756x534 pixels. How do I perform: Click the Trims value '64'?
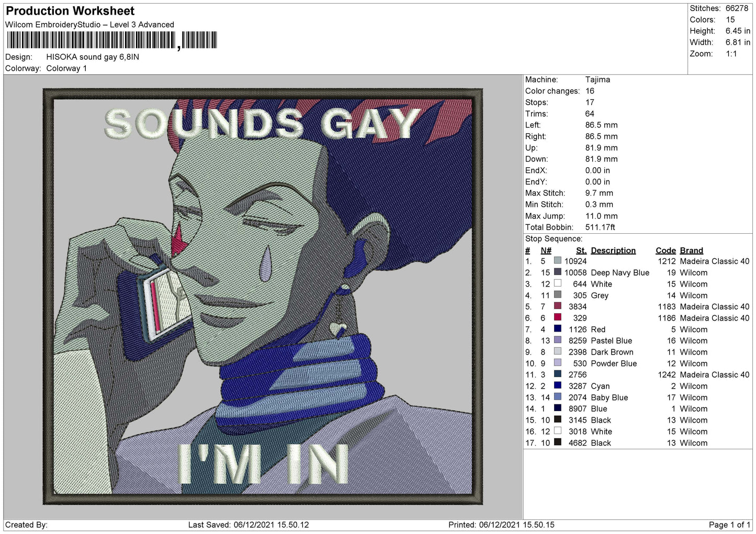pyautogui.click(x=590, y=113)
